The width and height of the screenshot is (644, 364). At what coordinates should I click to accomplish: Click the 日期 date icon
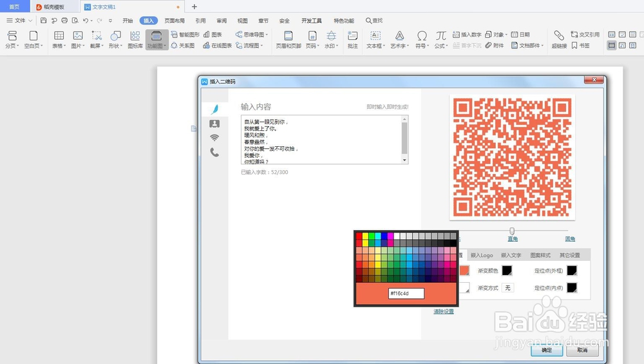[520, 35]
